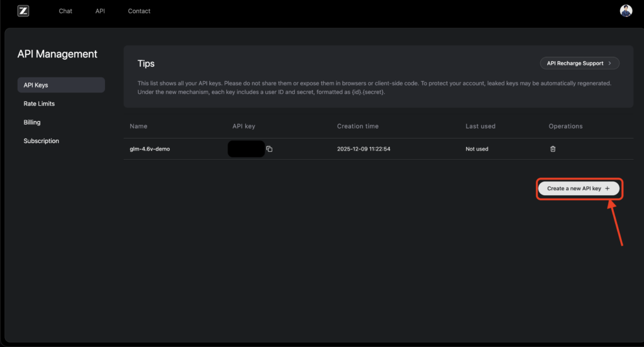Select the glm-4.6v-demo key name

[x=150, y=149]
